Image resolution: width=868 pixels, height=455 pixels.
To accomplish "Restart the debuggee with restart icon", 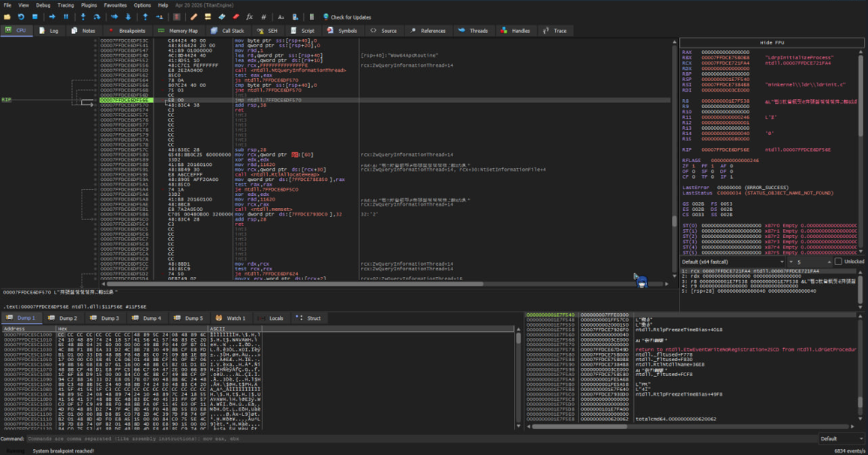I will pos(21,17).
